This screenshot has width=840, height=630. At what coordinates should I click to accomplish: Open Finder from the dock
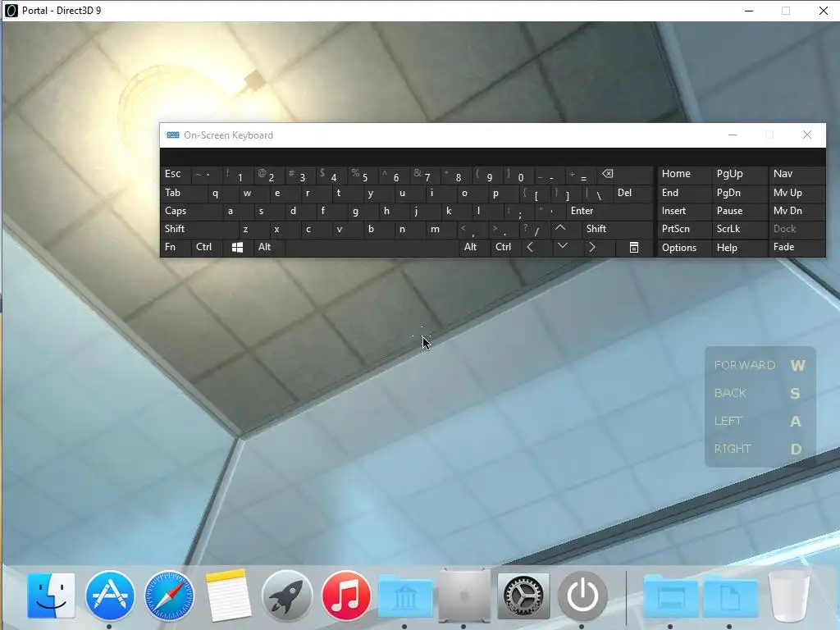(x=51, y=596)
